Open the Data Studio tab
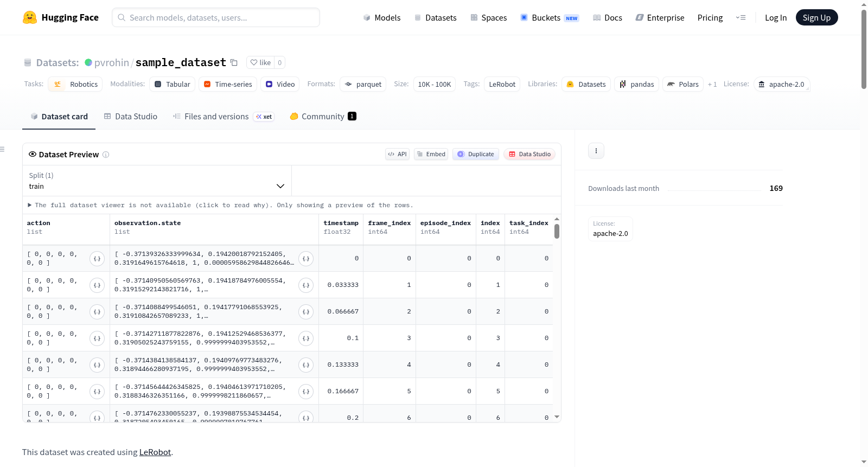Image resolution: width=868 pixels, height=467 pixels. coord(131,117)
